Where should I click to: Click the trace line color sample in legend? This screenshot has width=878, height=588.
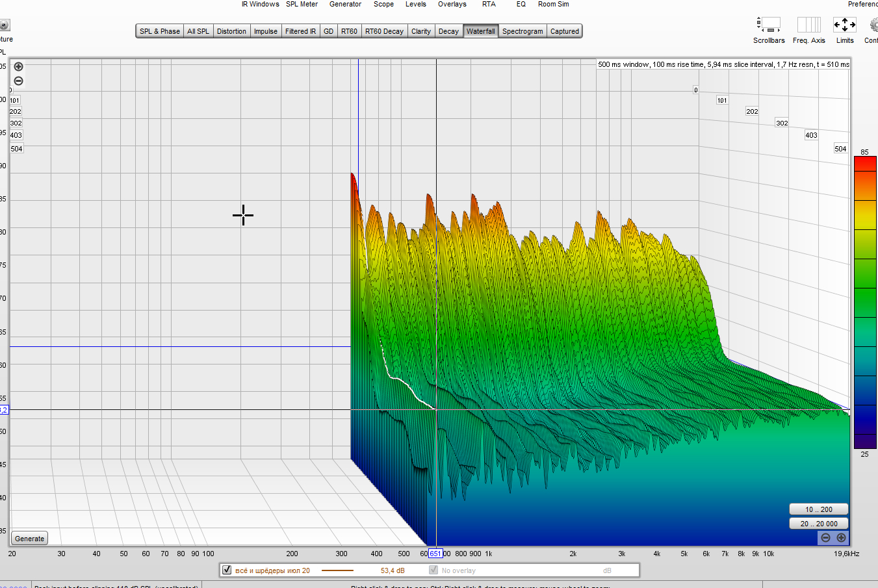(x=337, y=570)
